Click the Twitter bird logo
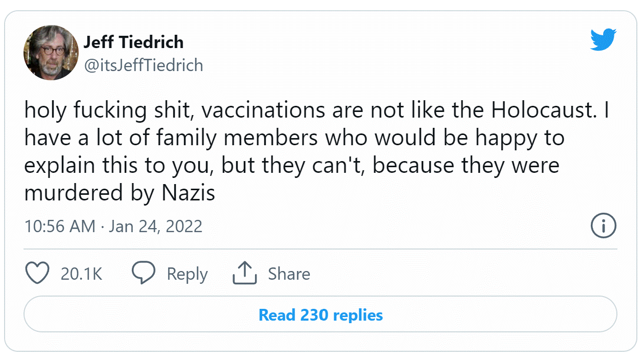The image size is (644, 360). point(603,40)
